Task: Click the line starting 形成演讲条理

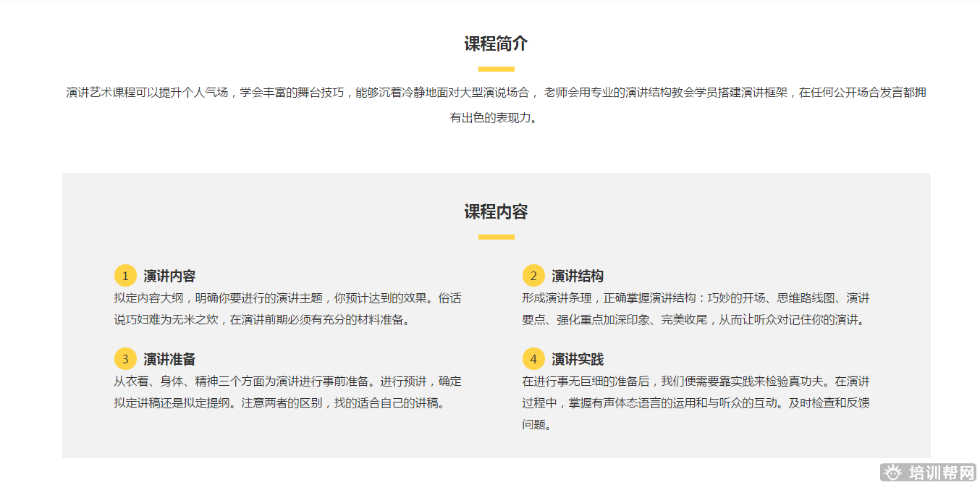Action: [696, 298]
